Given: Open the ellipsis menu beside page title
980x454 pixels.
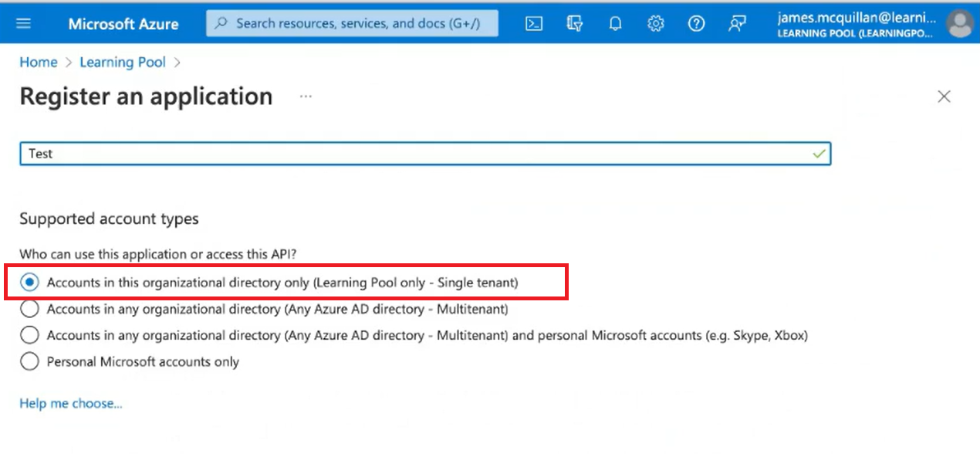Looking at the screenshot, I should coord(306,97).
